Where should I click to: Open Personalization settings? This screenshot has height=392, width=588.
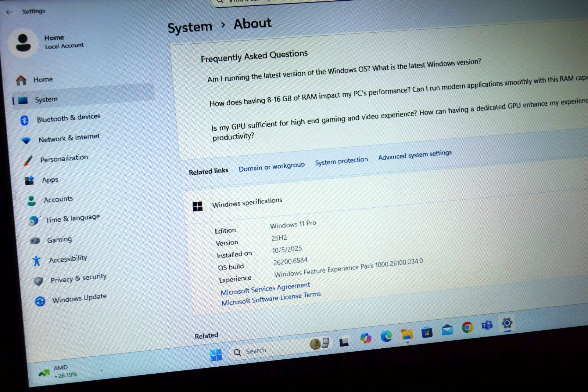[64, 159]
